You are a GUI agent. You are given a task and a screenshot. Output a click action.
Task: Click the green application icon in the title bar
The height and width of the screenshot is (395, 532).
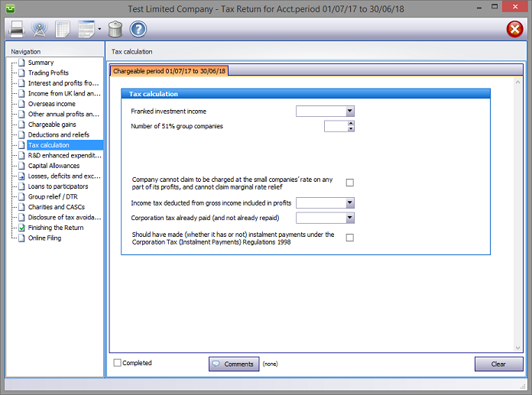[x=11, y=8]
